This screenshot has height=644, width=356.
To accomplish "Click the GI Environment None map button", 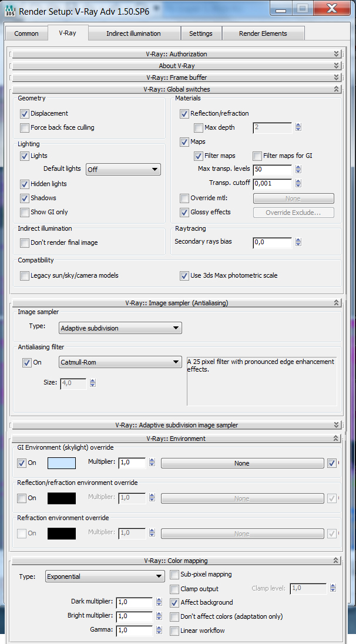I will point(242,463).
